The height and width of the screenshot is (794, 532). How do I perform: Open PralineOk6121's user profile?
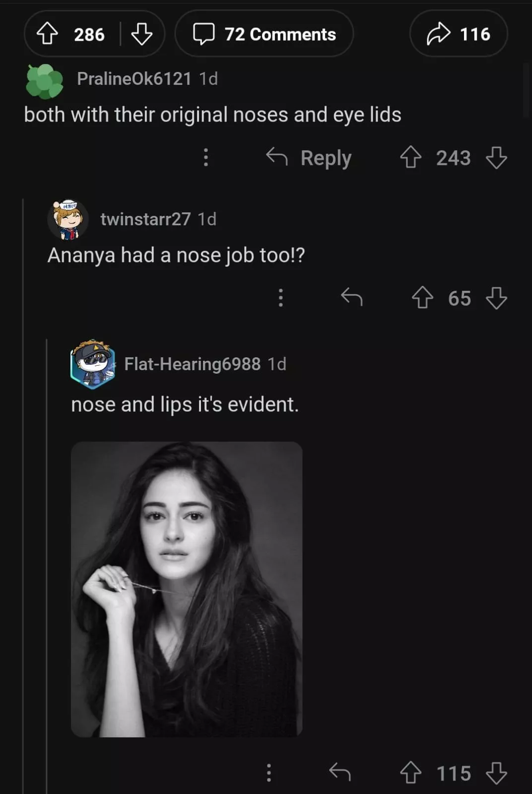click(x=133, y=78)
